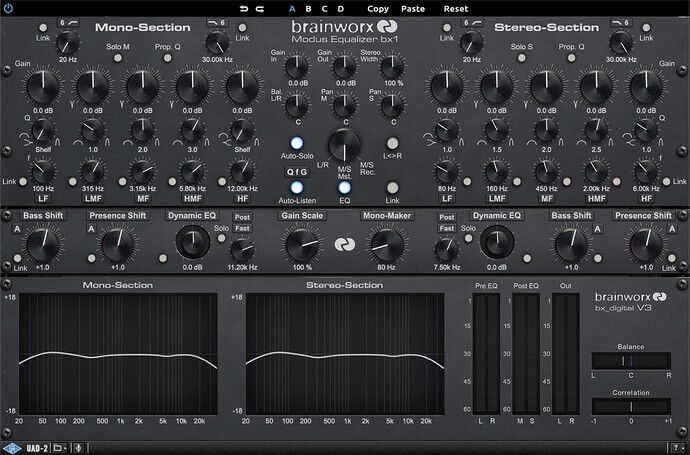690x455 pixels.
Task: Toggle center Link LED below L<>R
Action: 393,187
